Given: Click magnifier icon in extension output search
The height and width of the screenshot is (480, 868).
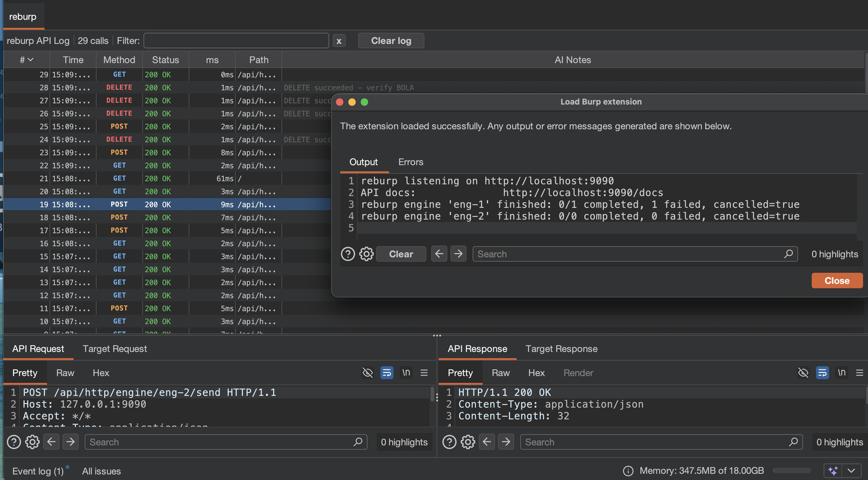Looking at the screenshot, I should pyautogui.click(x=788, y=254).
